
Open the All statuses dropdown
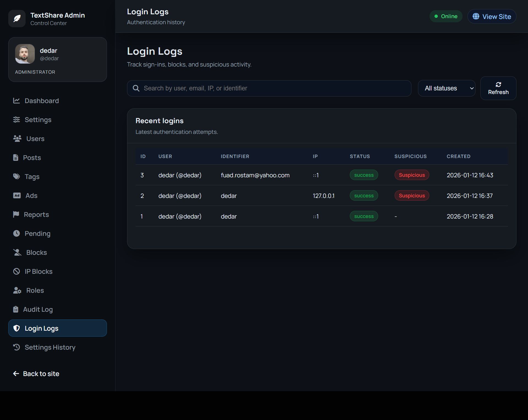click(x=446, y=88)
